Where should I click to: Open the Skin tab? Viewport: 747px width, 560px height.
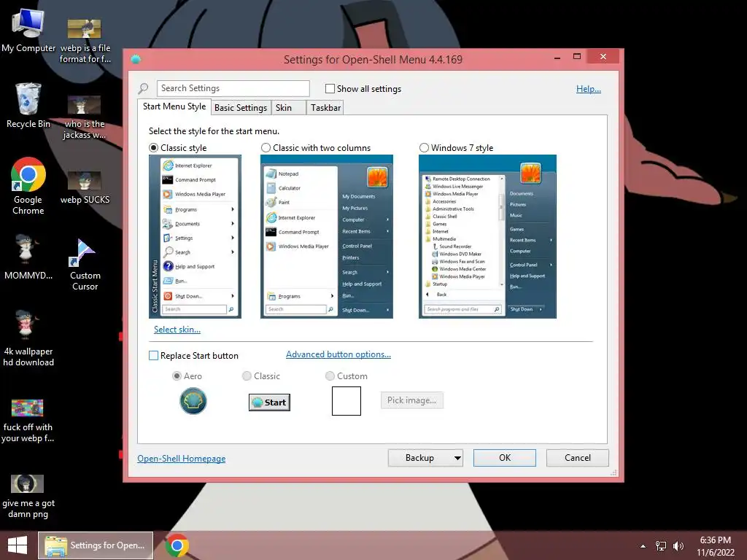(x=289, y=108)
